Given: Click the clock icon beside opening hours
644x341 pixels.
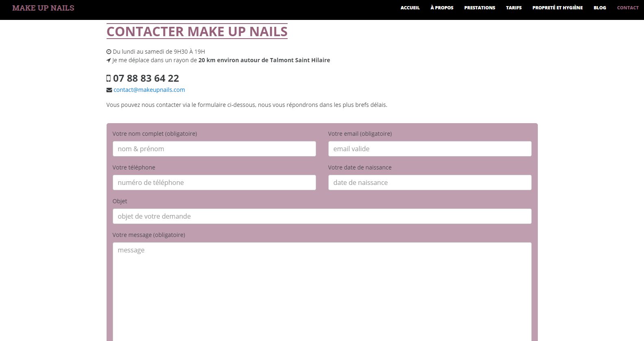Looking at the screenshot, I should point(109,52).
